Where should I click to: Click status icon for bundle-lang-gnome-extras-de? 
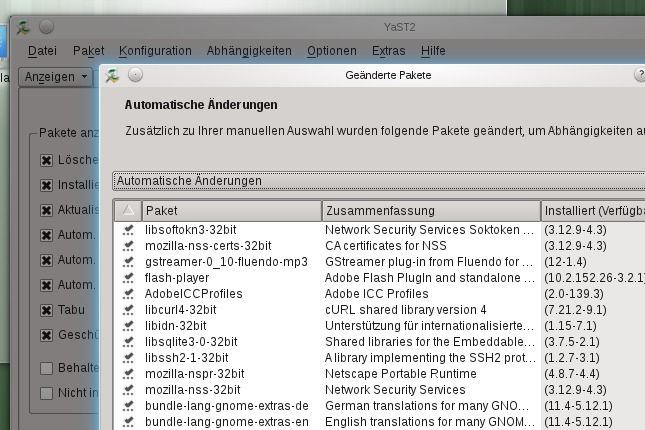[128, 406]
